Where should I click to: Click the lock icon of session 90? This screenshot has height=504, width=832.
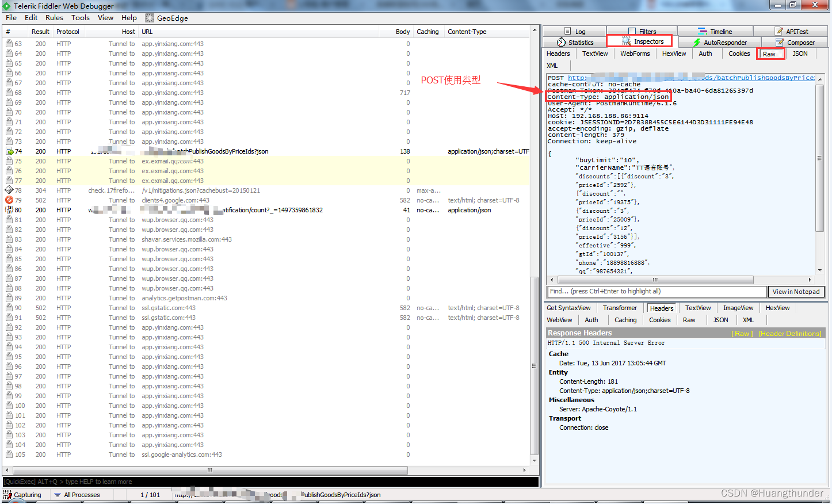[9, 308]
